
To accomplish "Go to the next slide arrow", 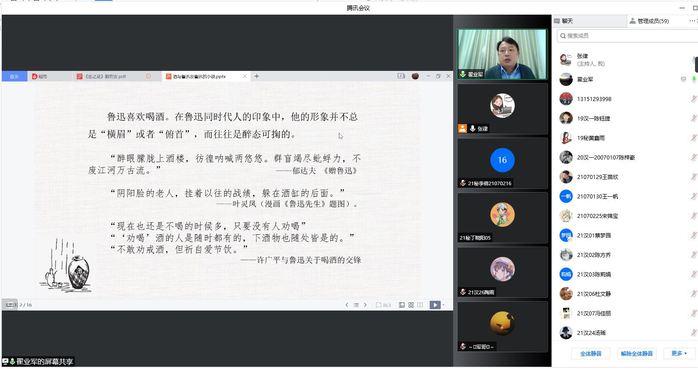I will (x=365, y=305).
